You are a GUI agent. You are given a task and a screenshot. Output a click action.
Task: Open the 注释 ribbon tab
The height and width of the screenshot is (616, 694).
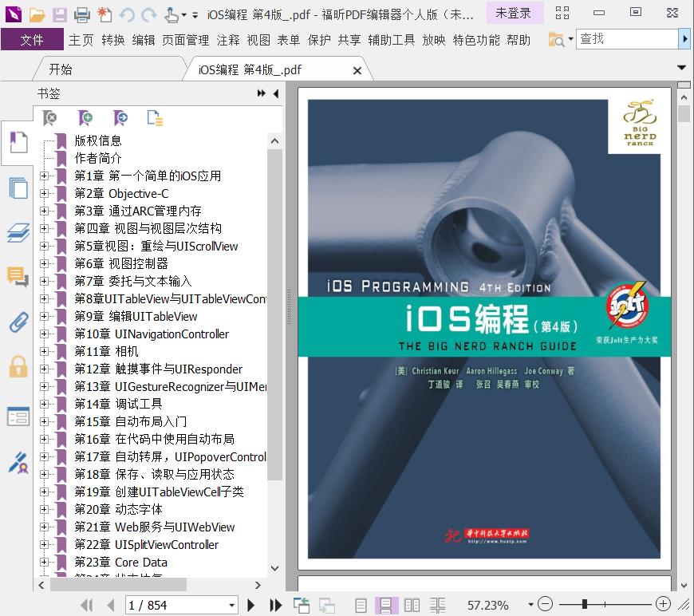click(228, 40)
